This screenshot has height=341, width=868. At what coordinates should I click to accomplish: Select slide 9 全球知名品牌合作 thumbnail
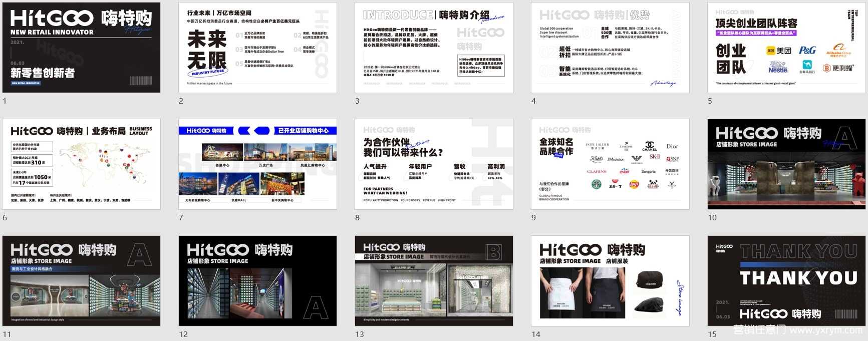point(611,164)
